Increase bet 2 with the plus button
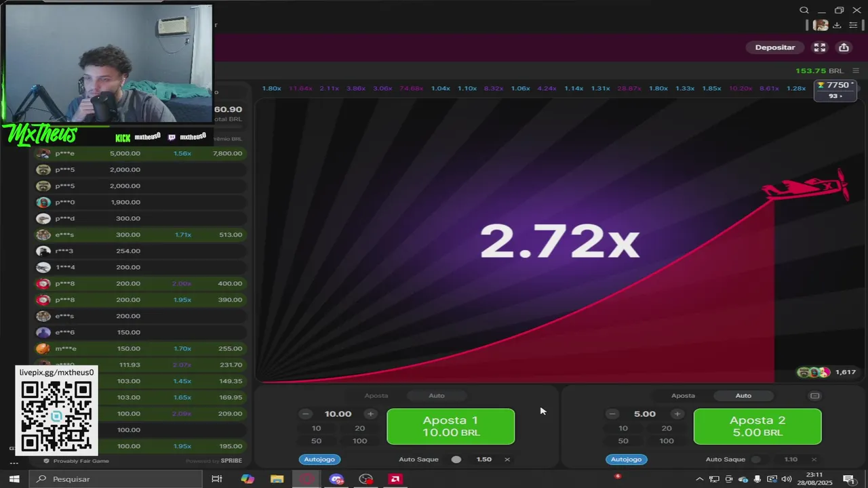Image resolution: width=868 pixels, height=488 pixels. click(677, 413)
